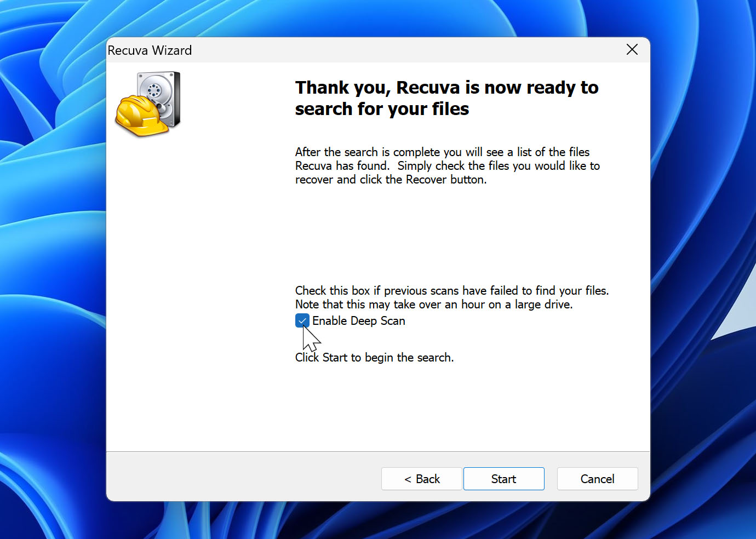Click the 'Click Start to begin the search.' text

tap(375, 358)
